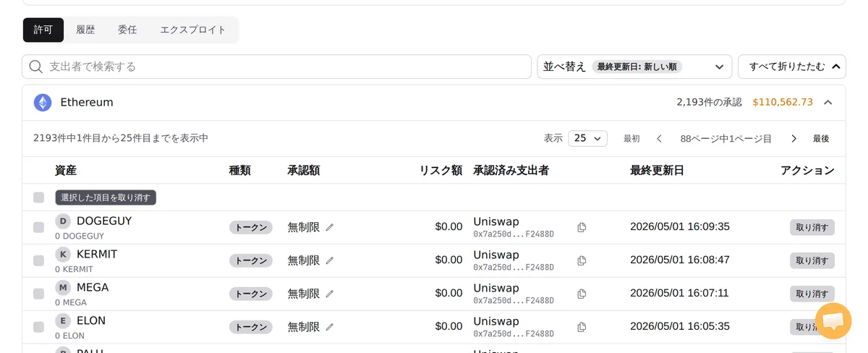
Task: Go to next page arrow
Action: 793,138
